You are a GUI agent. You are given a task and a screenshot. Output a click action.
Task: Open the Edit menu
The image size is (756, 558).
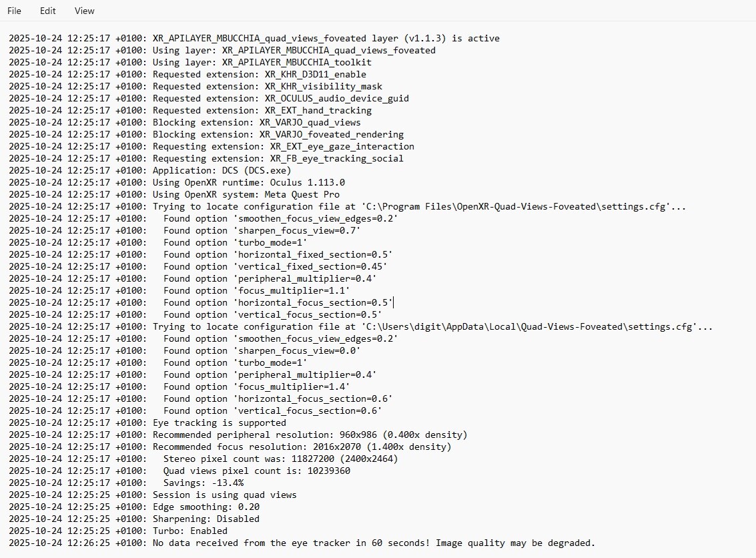tap(47, 11)
